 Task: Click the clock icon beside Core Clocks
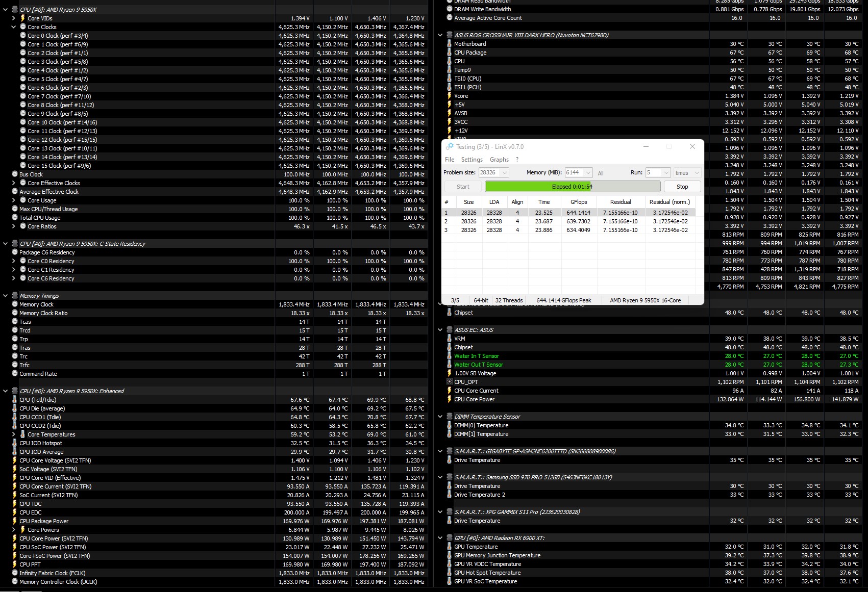(x=23, y=27)
